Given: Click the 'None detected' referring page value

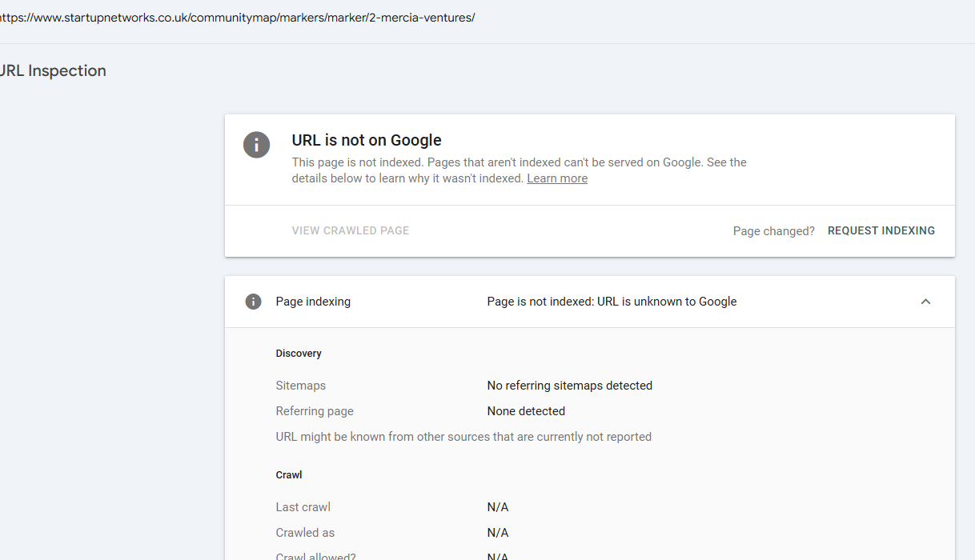Looking at the screenshot, I should [x=526, y=411].
